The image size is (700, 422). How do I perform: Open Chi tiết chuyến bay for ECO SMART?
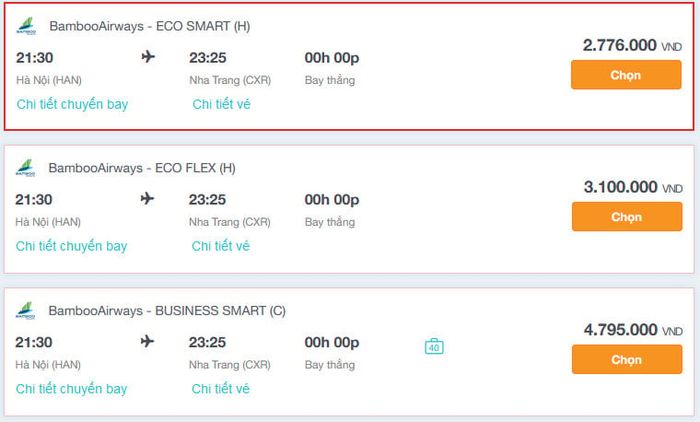72,104
